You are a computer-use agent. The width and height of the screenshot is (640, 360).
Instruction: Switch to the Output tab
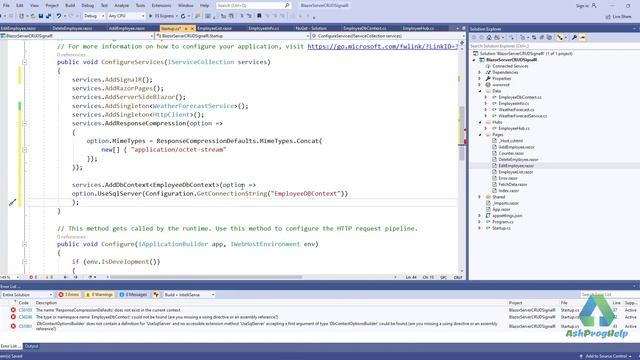tap(31, 346)
